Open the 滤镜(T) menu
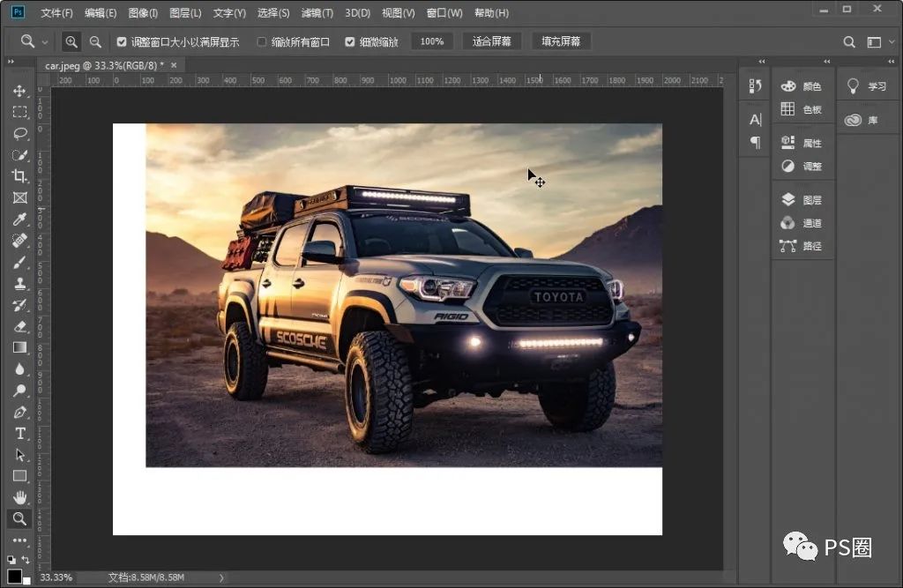The width and height of the screenshot is (903, 588). tap(317, 12)
